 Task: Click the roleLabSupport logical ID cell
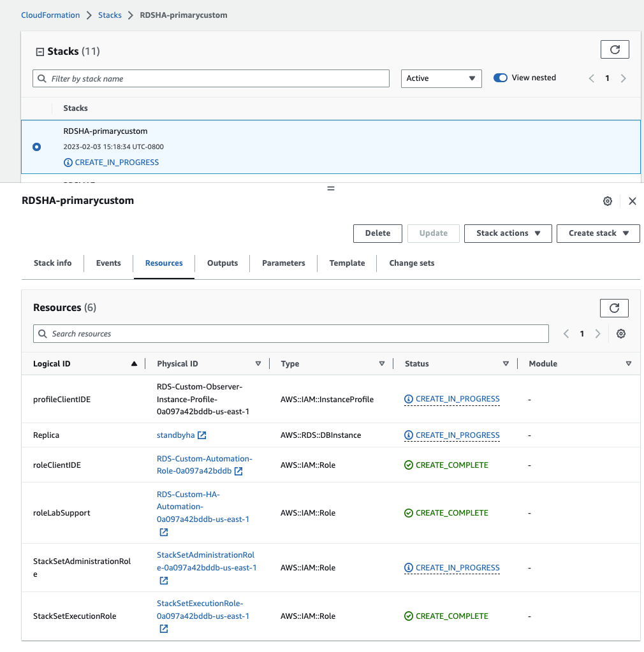click(x=62, y=513)
